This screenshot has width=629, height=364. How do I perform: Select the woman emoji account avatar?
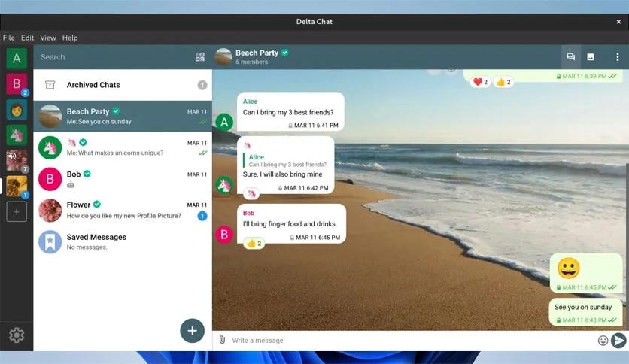coord(17,110)
